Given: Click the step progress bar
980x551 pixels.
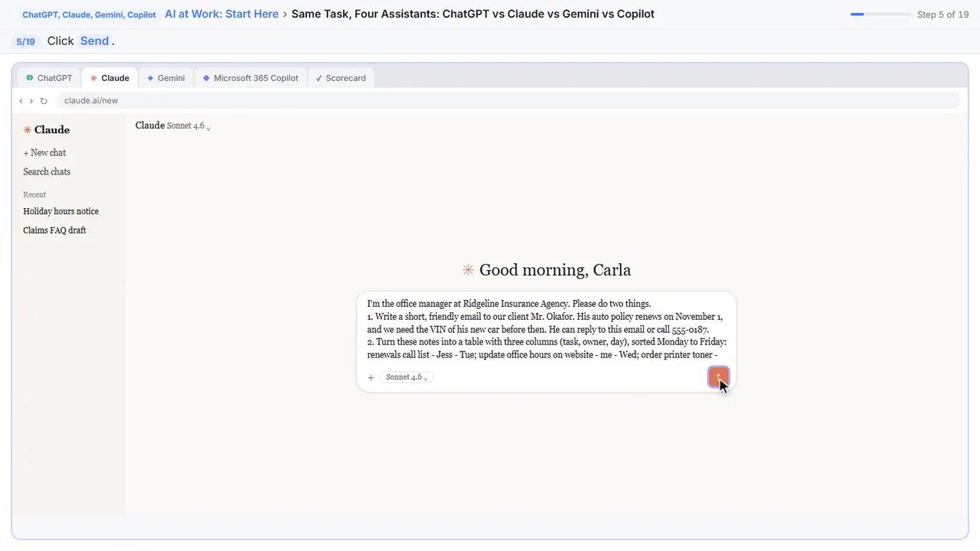Looking at the screenshot, I should tap(880, 15).
